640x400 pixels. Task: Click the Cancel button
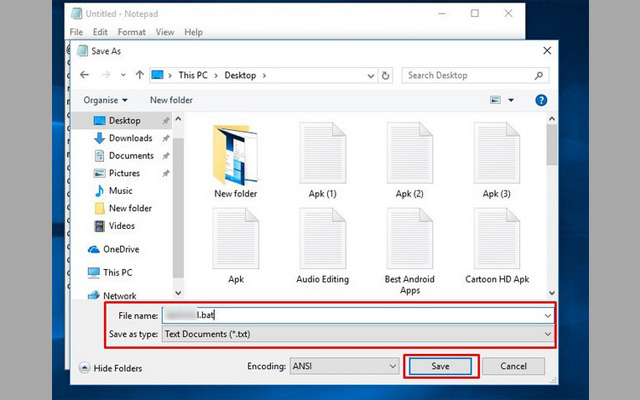point(513,367)
